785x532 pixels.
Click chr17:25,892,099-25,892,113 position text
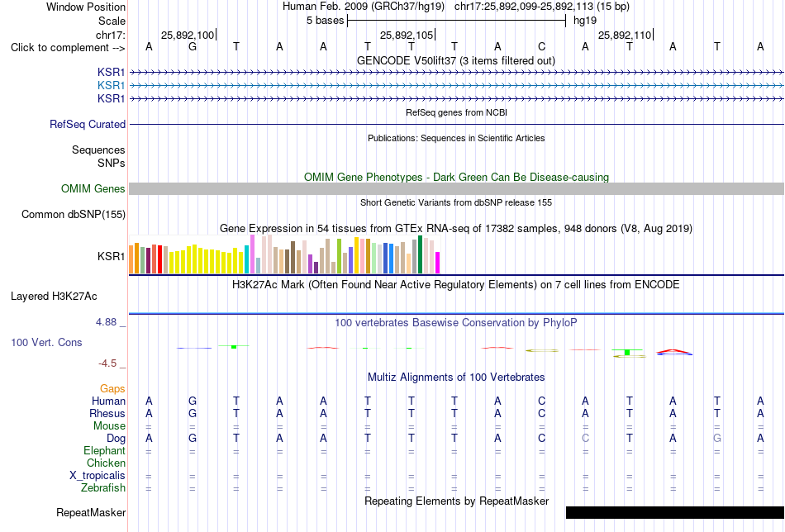pos(524,7)
